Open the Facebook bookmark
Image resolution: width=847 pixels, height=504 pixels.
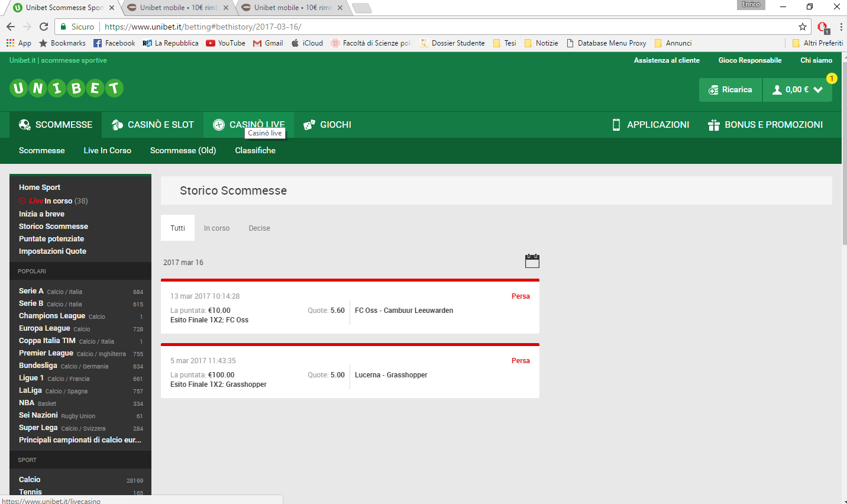[x=114, y=43]
